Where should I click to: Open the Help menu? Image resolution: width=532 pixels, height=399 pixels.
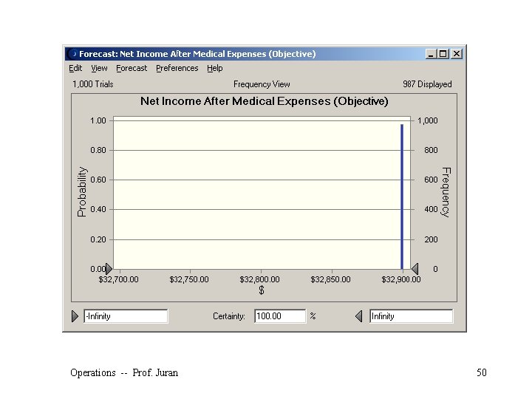pyautogui.click(x=215, y=68)
